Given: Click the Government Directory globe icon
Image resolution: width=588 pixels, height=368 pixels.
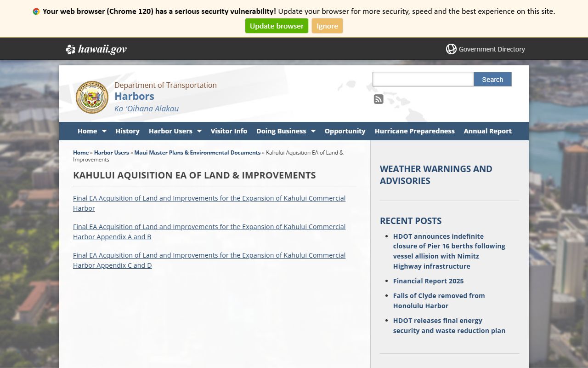Looking at the screenshot, I should pos(451,49).
